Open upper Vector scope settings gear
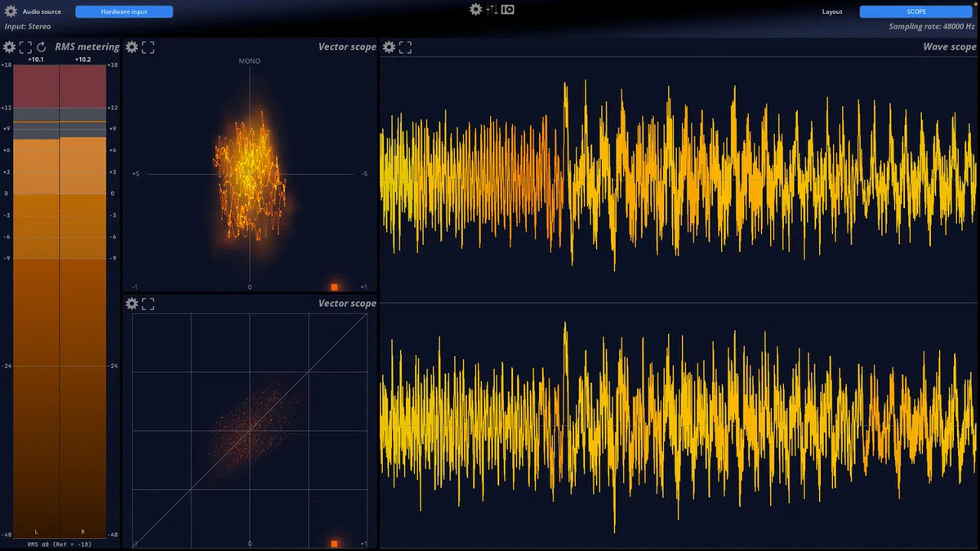This screenshot has height=551, width=980. click(131, 47)
